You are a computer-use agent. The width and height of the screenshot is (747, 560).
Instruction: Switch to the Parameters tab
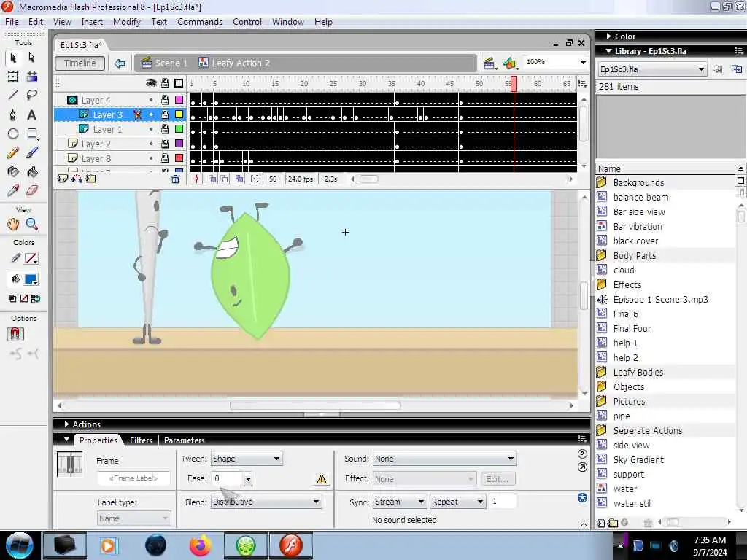[185, 440]
